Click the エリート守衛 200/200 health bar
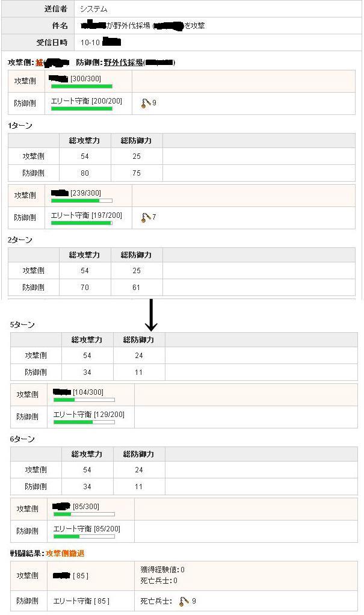The image size is (364, 615). coord(81,109)
